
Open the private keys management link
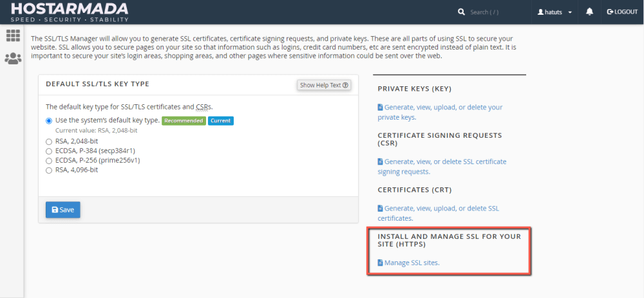440,112
